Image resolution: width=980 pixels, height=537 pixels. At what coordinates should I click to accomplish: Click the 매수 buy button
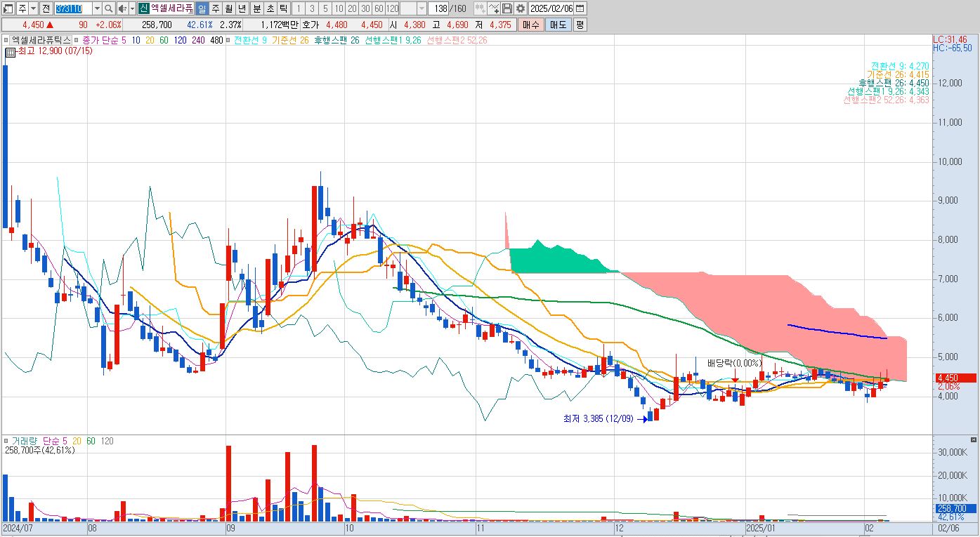(x=531, y=25)
